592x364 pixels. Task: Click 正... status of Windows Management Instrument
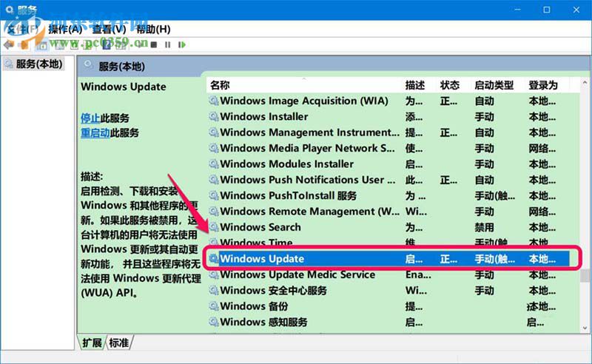point(448,132)
